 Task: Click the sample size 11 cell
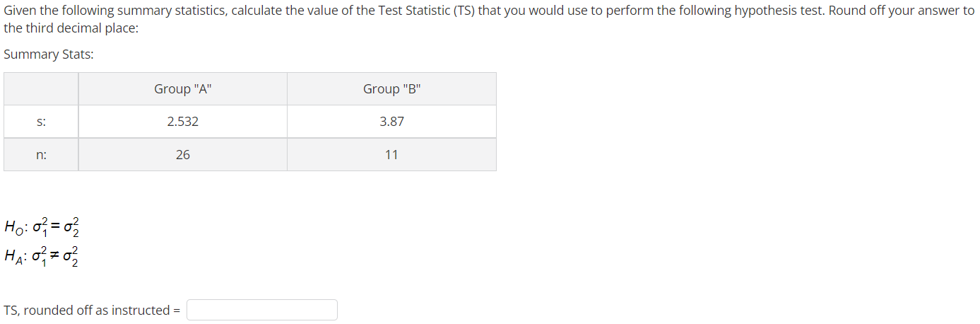[x=392, y=154]
